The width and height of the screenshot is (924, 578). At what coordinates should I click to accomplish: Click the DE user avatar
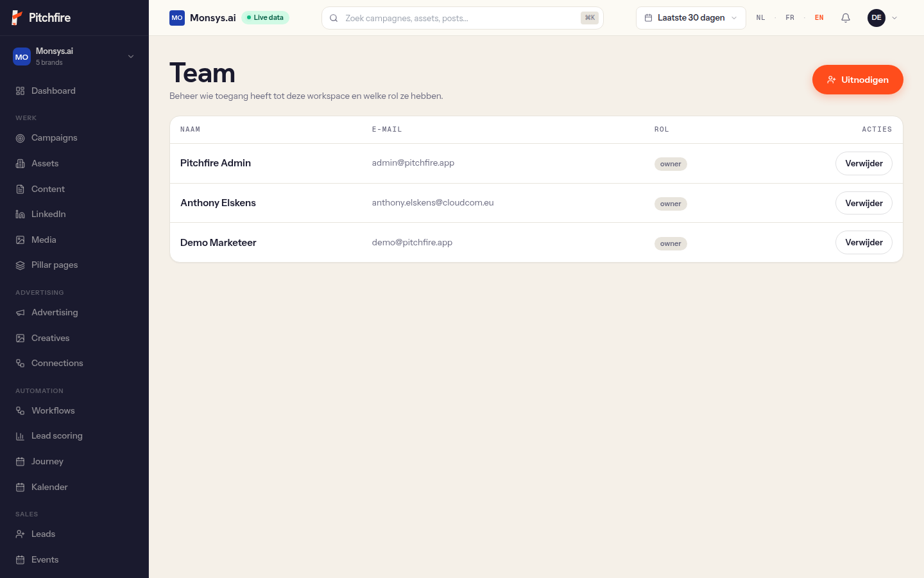pos(877,18)
